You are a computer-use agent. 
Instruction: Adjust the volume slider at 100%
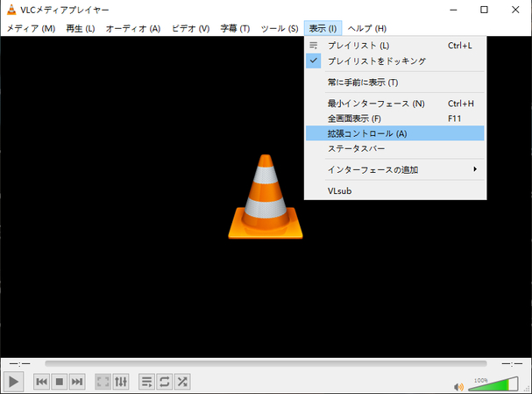tap(493, 383)
